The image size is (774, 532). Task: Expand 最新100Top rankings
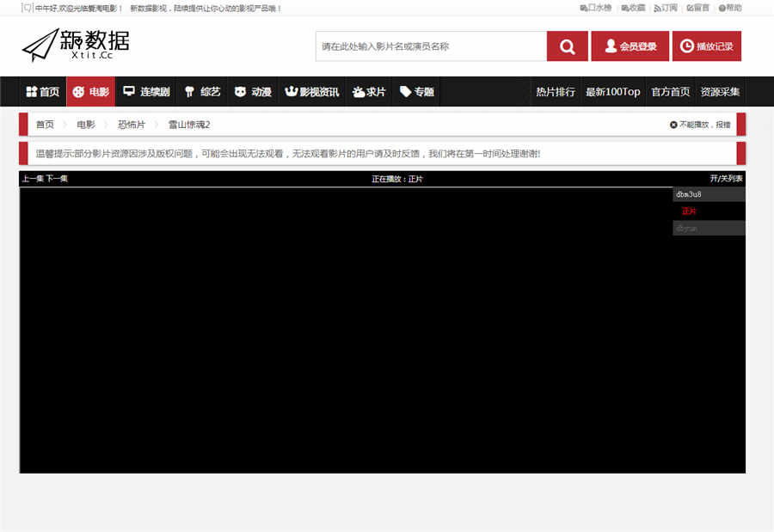click(x=612, y=91)
